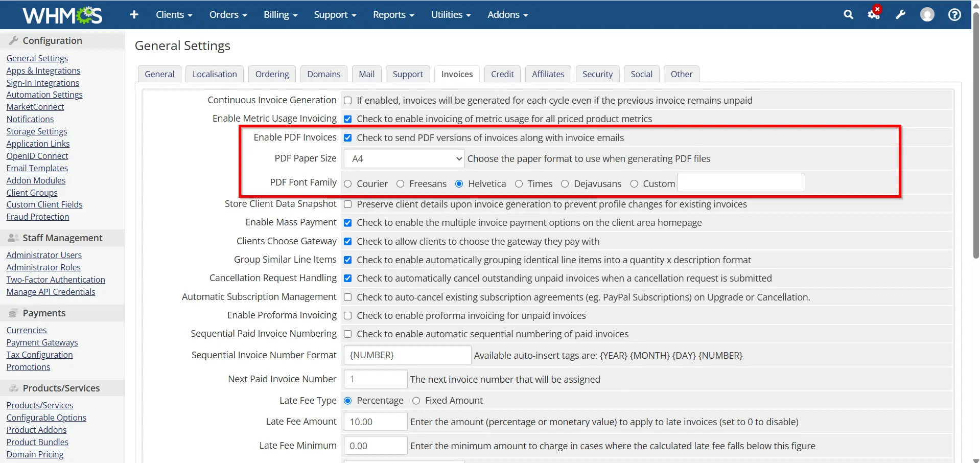Switch to the Domains tab
Viewport: 980px width, 463px height.
323,74
